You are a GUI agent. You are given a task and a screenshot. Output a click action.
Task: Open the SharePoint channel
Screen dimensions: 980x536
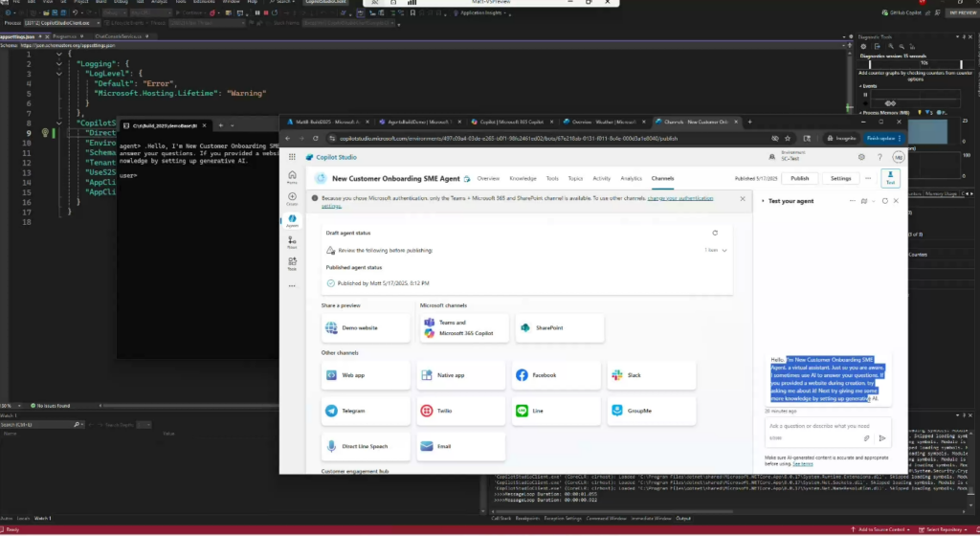559,327
